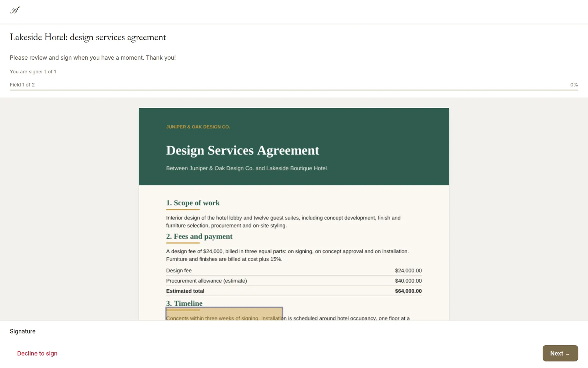Click the "You are signer 1 of 1" text
The height and width of the screenshot is (368, 588).
(x=33, y=72)
